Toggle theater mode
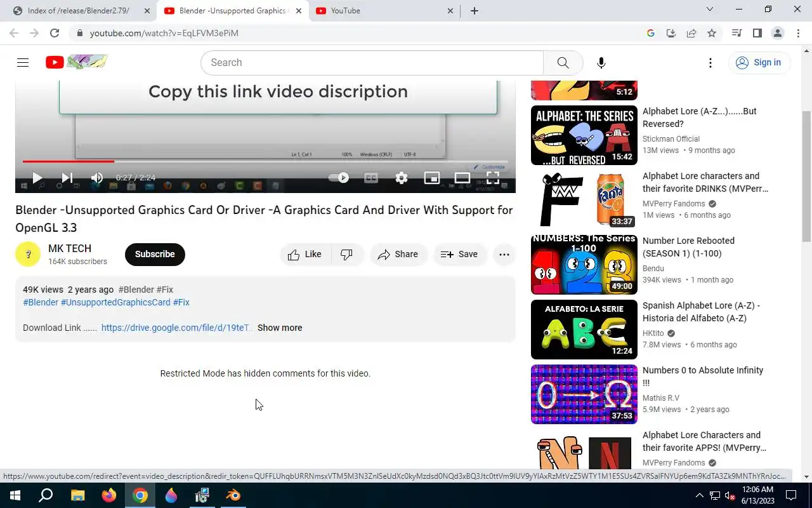Viewport: 812px width, 508px height. click(462, 178)
